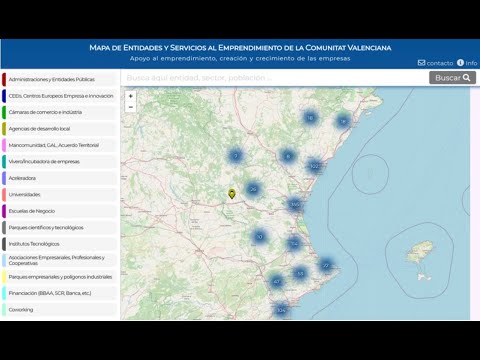Select Parques científicos y tecnológicos category
Screen dimensions: 480x360
[x=59, y=228]
